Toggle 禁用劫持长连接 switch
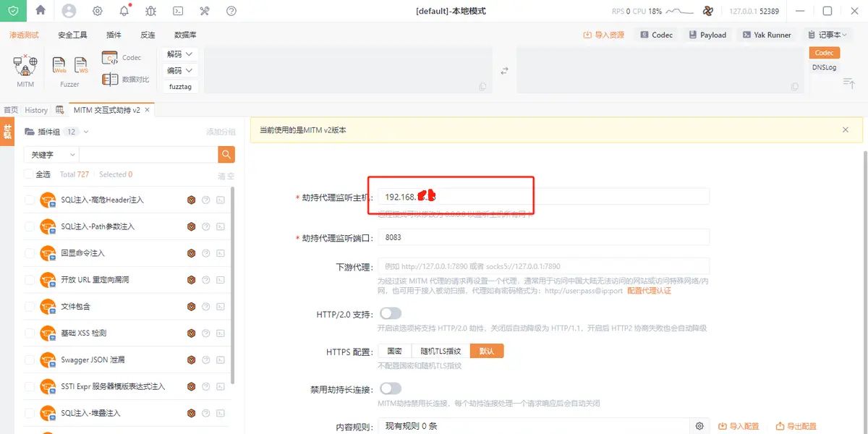Image resolution: width=868 pixels, height=434 pixels. [391, 388]
